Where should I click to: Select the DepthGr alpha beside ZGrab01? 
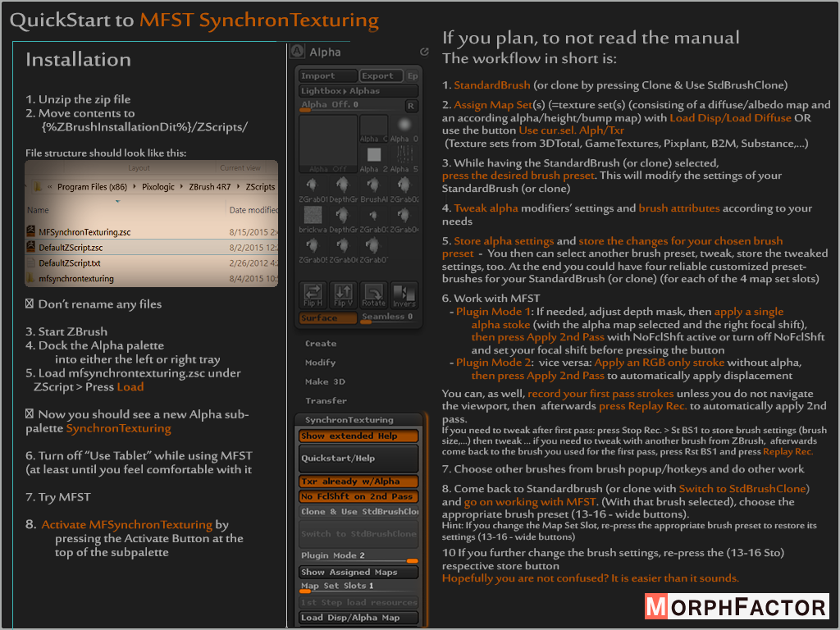(x=344, y=189)
